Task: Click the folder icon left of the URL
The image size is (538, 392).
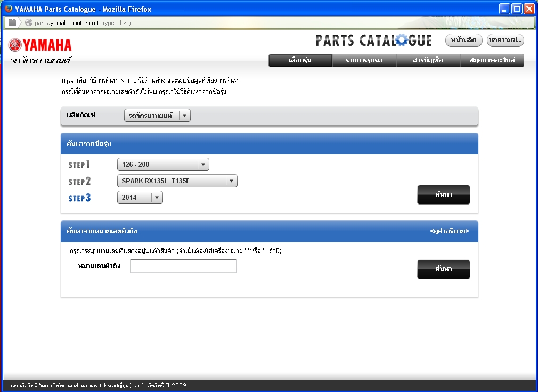Action: point(12,22)
